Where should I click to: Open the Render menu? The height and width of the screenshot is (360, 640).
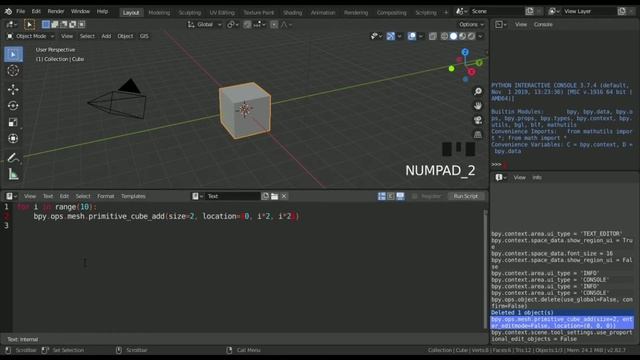pyautogui.click(x=56, y=11)
